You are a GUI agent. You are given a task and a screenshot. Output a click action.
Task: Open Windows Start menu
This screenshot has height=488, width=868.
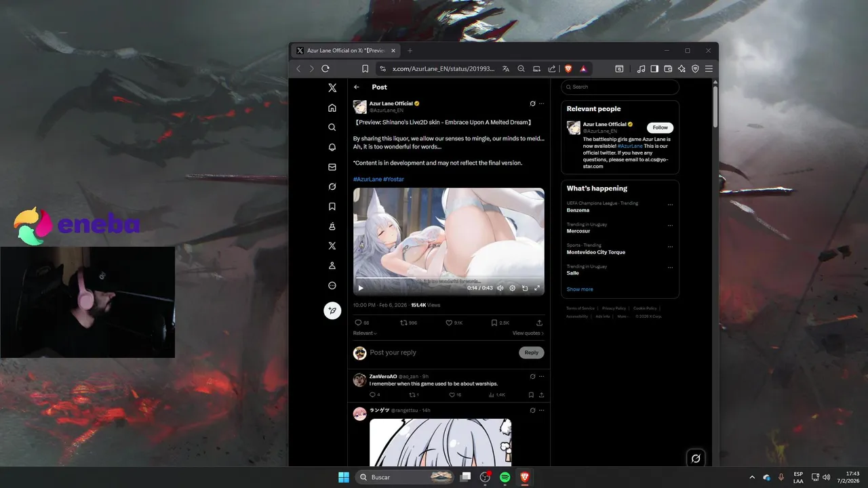point(344,477)
